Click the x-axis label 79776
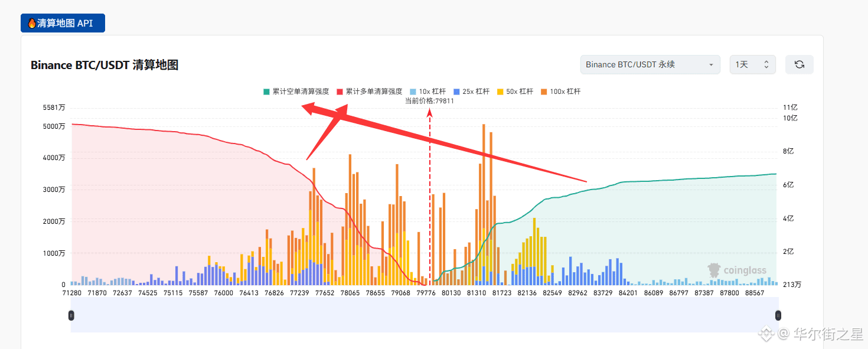This screenshot has width=868, height=349. 426,293
